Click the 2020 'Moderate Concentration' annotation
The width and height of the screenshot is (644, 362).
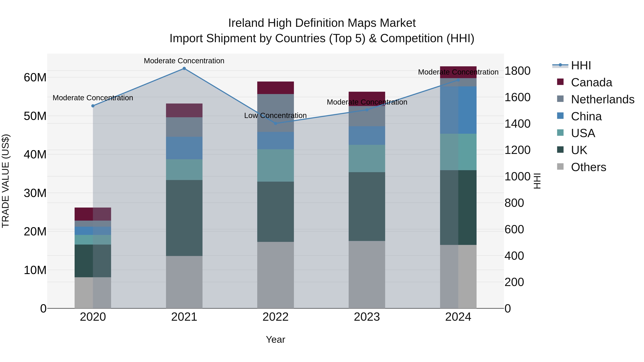93,98
